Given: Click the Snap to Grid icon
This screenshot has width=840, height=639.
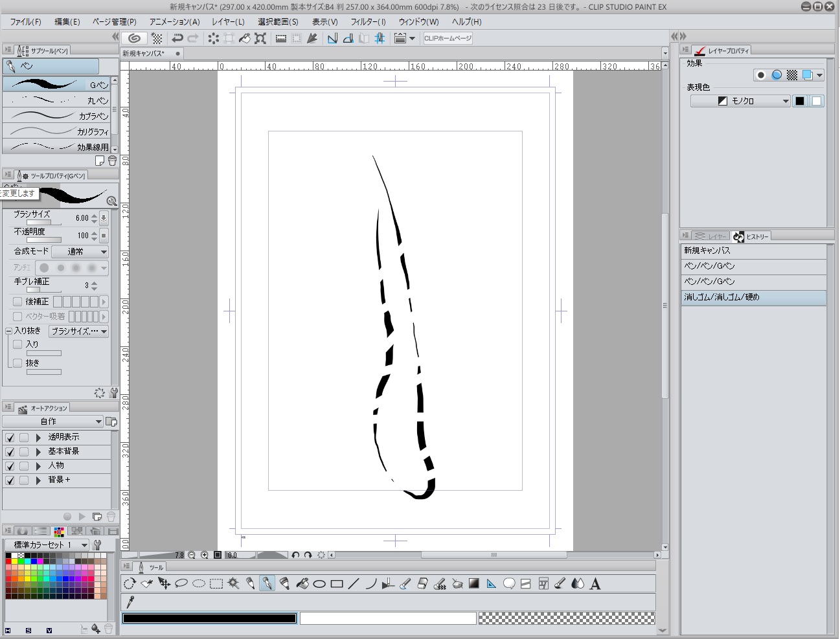Looking at the screenshot, I should [x=380, y=38].
